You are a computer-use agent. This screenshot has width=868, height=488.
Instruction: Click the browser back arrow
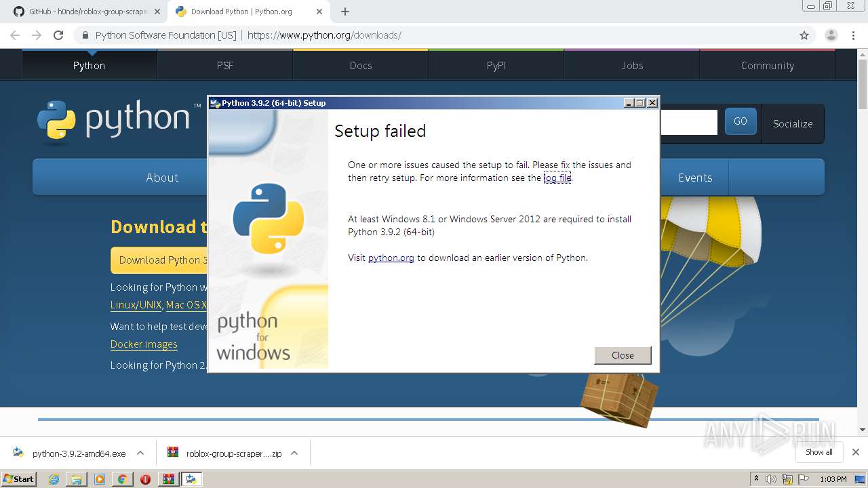[x=15, y=35]
